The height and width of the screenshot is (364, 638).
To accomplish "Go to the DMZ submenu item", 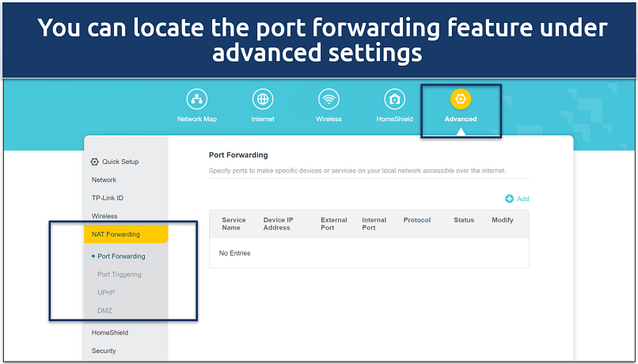I will click(x=104, y=311).
